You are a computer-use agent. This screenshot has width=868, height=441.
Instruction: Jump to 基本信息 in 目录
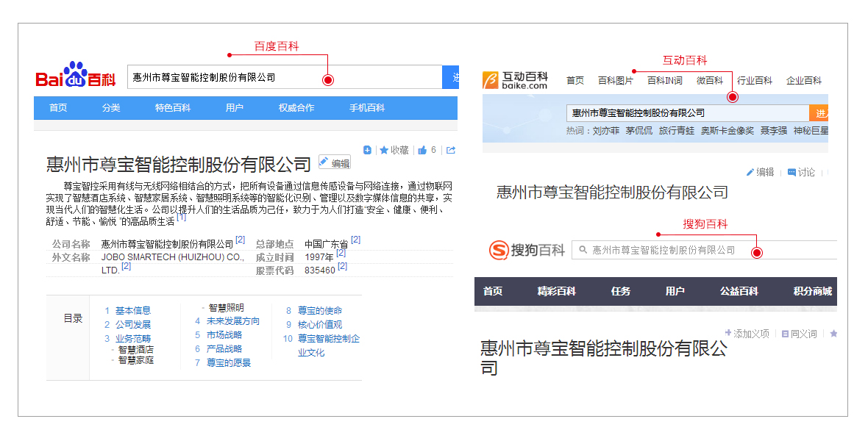click(x=133, y=311)
